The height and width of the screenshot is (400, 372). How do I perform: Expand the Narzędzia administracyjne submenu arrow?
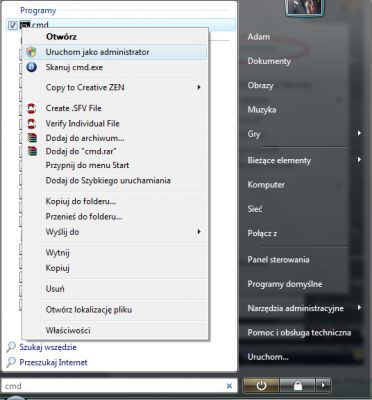tap(359, 307)
